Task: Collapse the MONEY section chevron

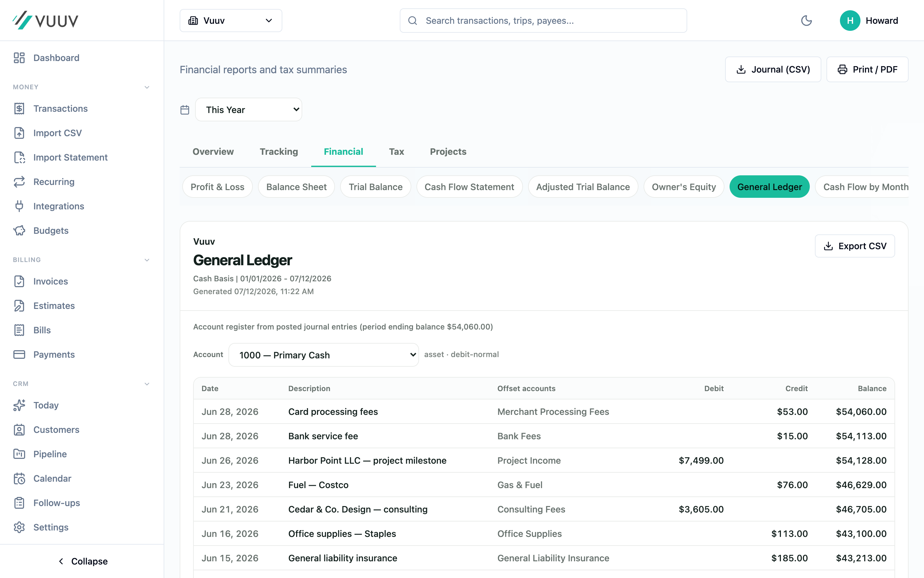Action: coord(147,87)
